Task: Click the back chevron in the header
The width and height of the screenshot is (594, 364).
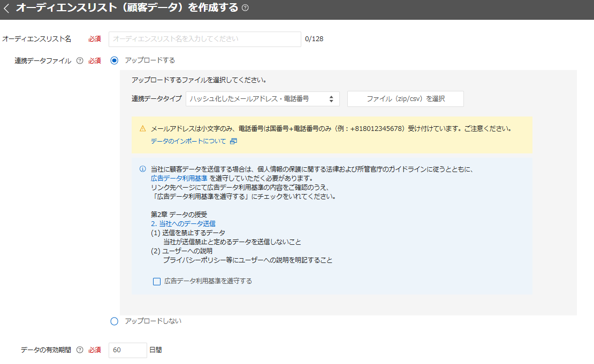Action: tap(6, 8)
